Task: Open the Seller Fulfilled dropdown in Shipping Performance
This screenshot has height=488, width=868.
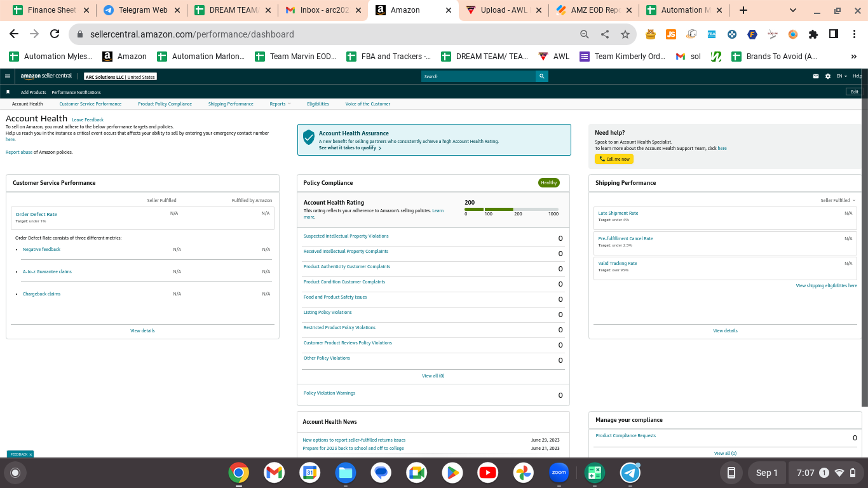Action: pyautogui.click(x=837, y=200)
